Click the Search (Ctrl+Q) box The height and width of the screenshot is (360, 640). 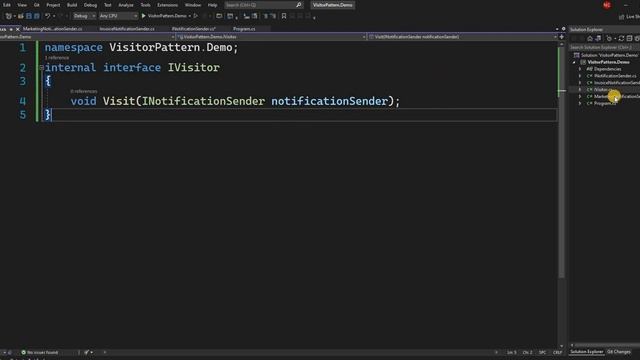(263, 5)
